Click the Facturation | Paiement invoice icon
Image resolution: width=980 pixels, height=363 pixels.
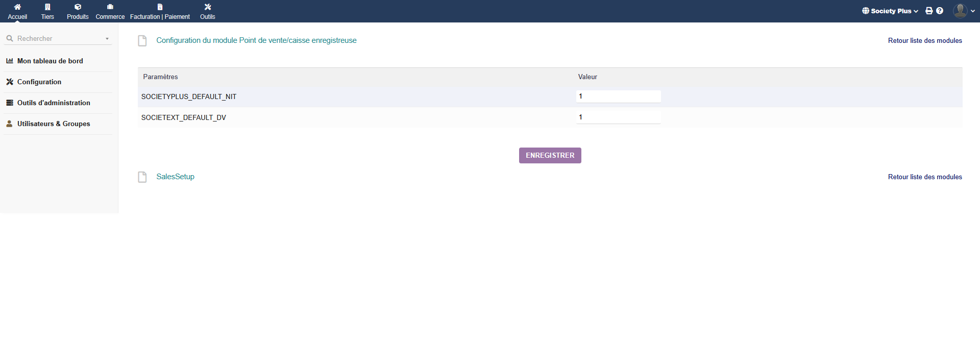point(160,7)
